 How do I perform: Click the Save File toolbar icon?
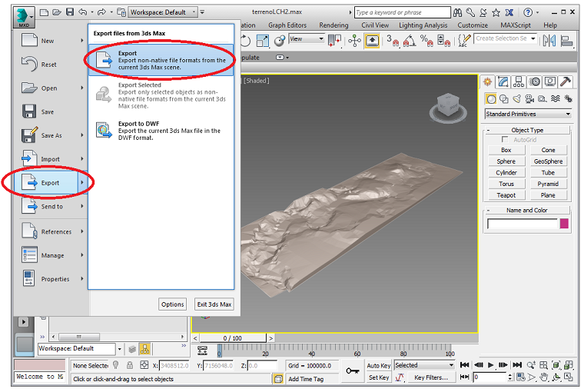click(70, 12)
